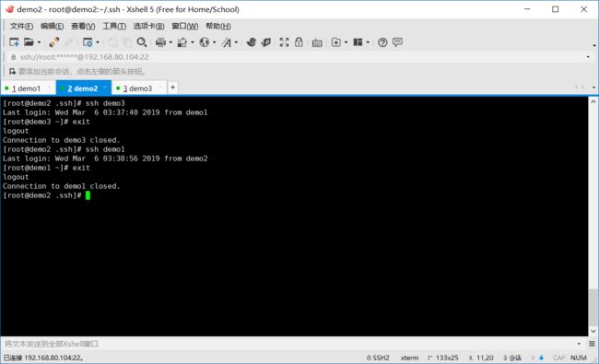This screenshot has width=599, height=364.
Task: Click the 133x25 terminal size status
Action: [x=443, y=358]
